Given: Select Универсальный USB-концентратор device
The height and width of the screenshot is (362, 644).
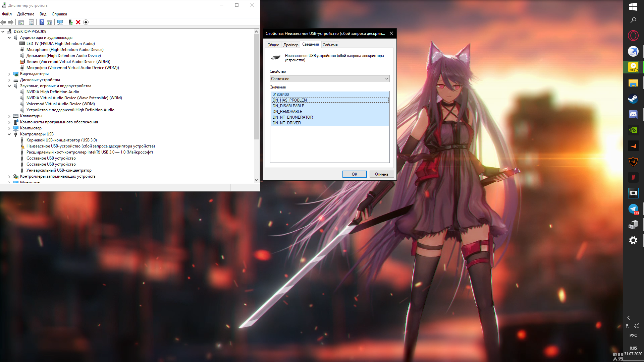Looking at the screenshot, I should tap(59, 170).
